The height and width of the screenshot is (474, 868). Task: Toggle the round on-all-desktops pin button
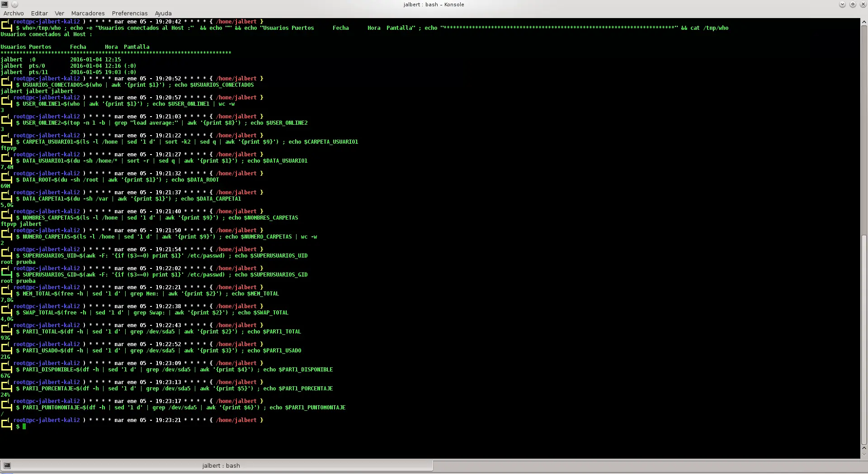14,4
